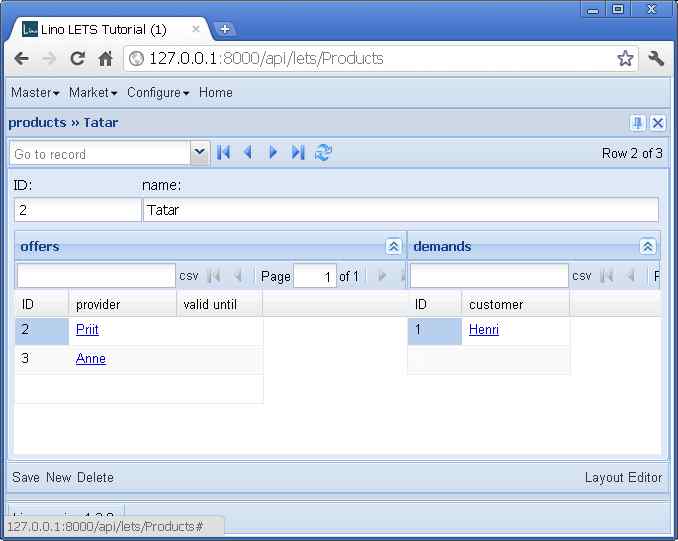Go to the Home menu item
Viewport: 678px width, 541px height.
click(216, 93)
